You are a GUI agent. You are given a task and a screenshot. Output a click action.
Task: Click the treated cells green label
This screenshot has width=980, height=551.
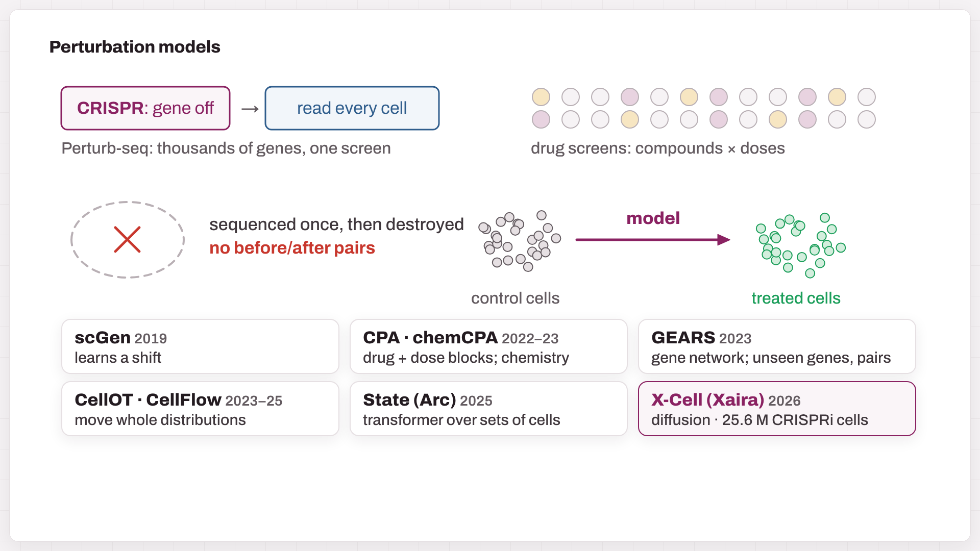coord(796,298)
